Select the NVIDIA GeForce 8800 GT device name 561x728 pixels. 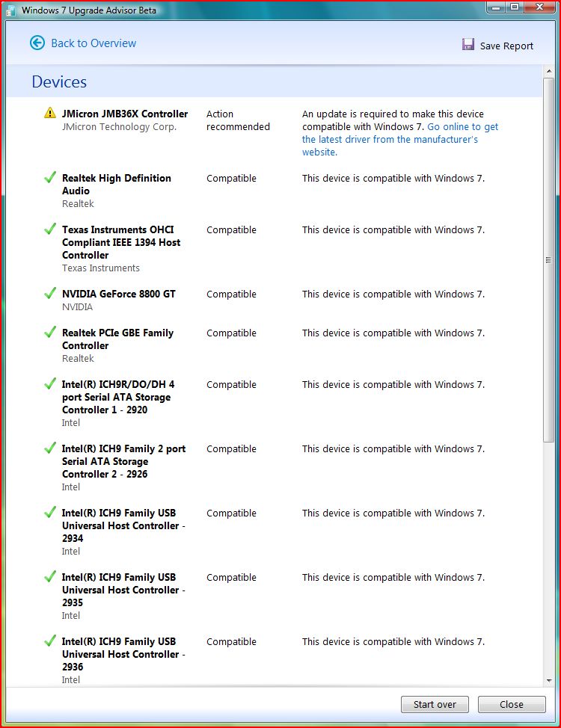(119, 294)
